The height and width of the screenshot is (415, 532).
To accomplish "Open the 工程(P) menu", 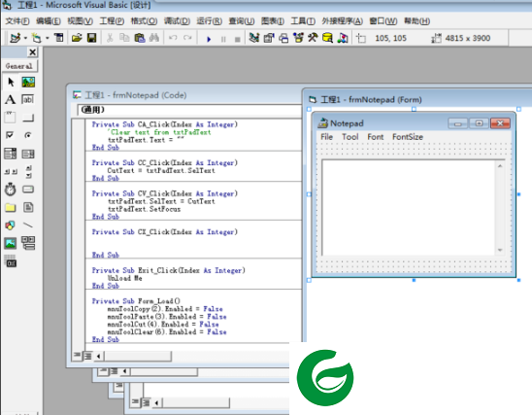I will 112,21.
